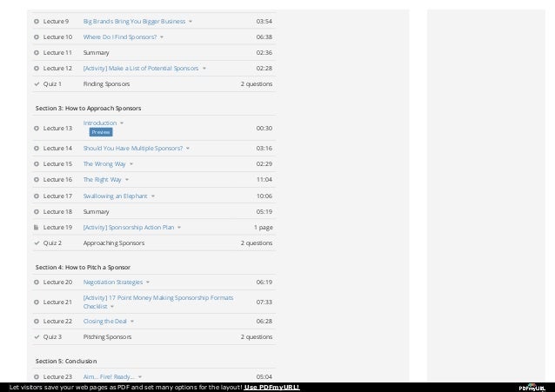
Task: Open Negotiation Strategies lecture
Action: point(113,282)
